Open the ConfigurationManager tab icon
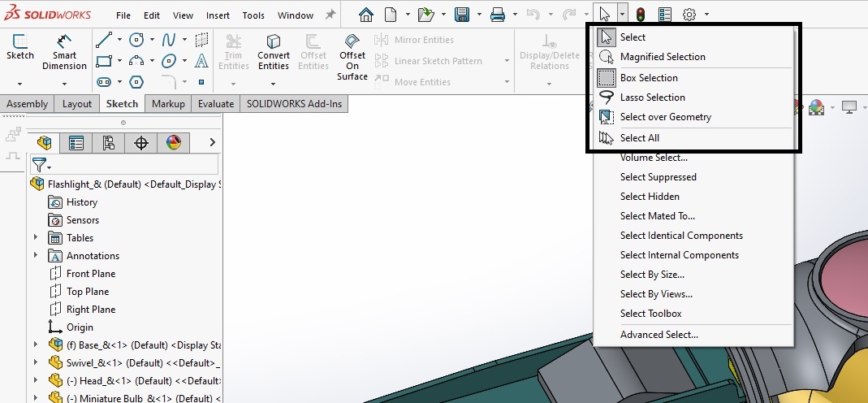 click(109, 143)
